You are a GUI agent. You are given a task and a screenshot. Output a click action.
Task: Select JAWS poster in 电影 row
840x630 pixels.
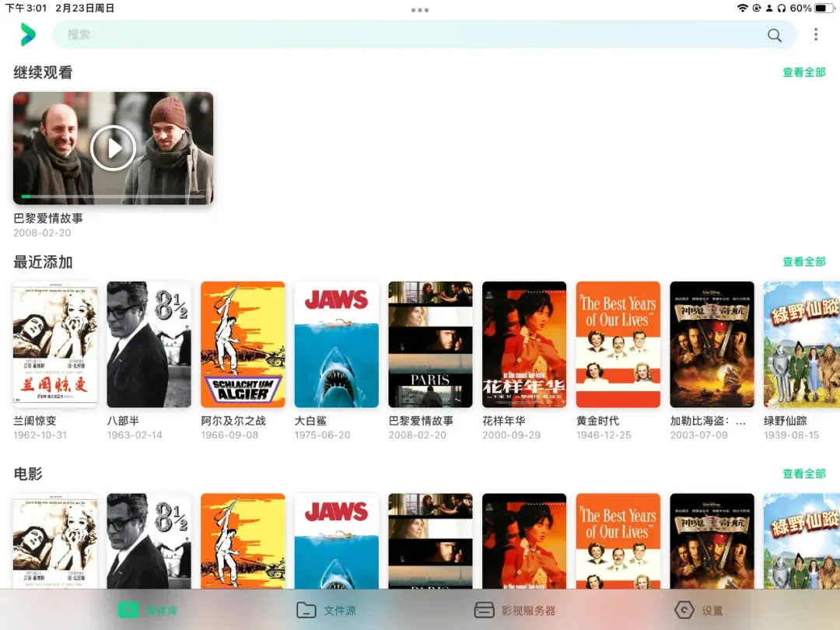tap(337, 541)
